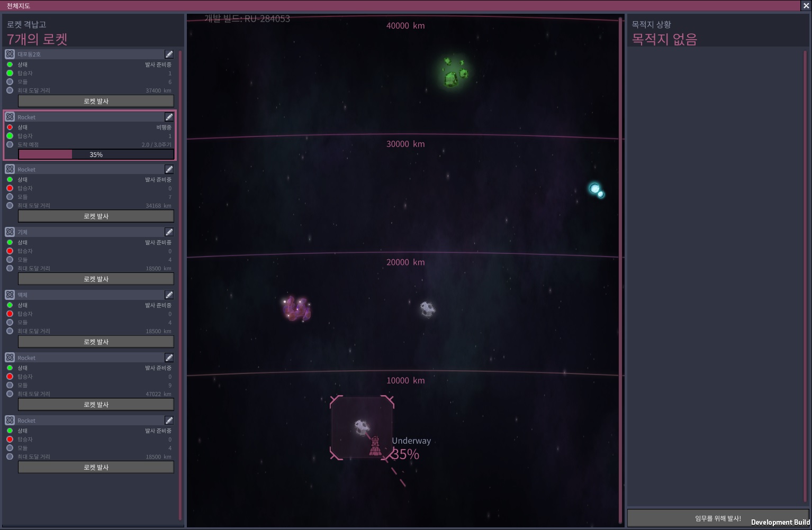Click the rename pencil for 액체 rocket

click(x=169, y=295)
